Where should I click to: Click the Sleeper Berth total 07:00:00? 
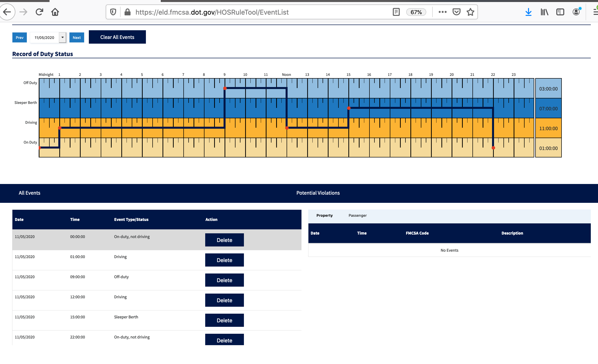(548, 108)
